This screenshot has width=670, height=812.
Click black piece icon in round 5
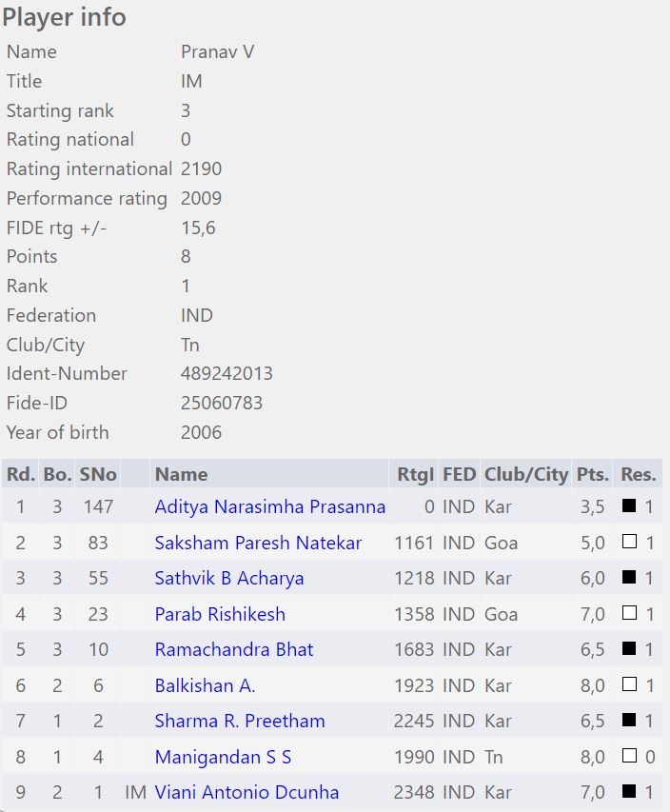tap(628, 650)
